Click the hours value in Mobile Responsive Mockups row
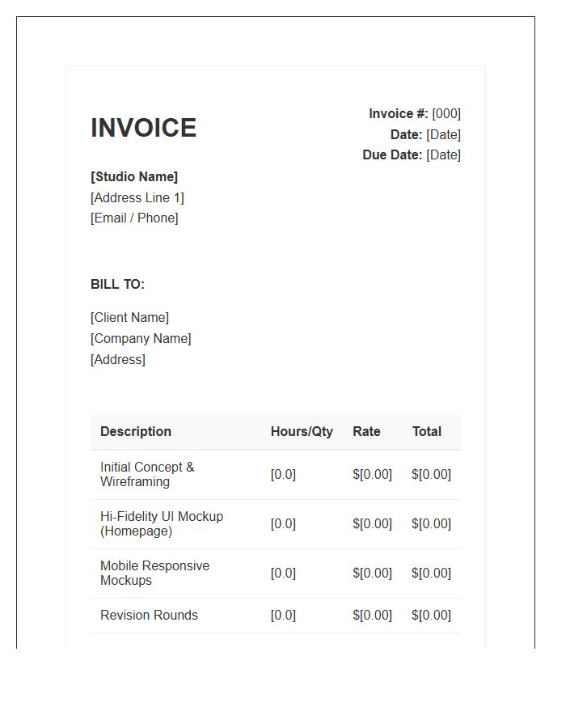The image size is (566, 728). click(x=284, y=573)
